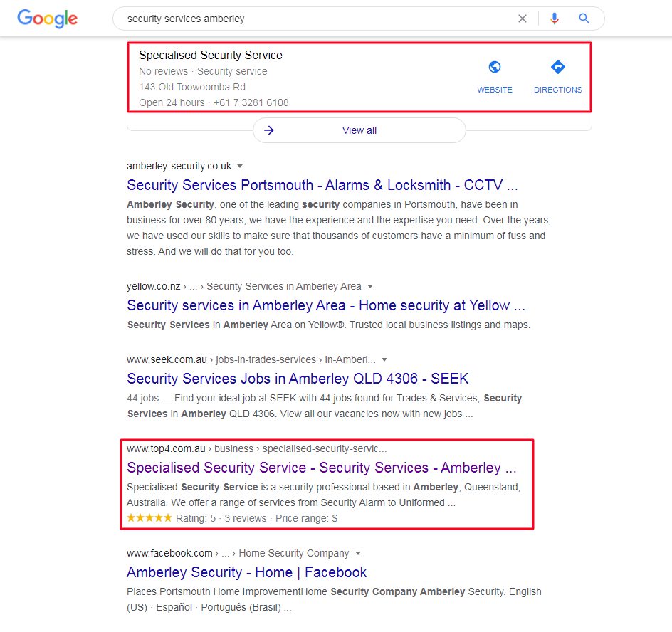The height and width of the screenshot is (632, 672).
Task: Open Specialised Security Service top4 result
Action: tap(322, 468)
